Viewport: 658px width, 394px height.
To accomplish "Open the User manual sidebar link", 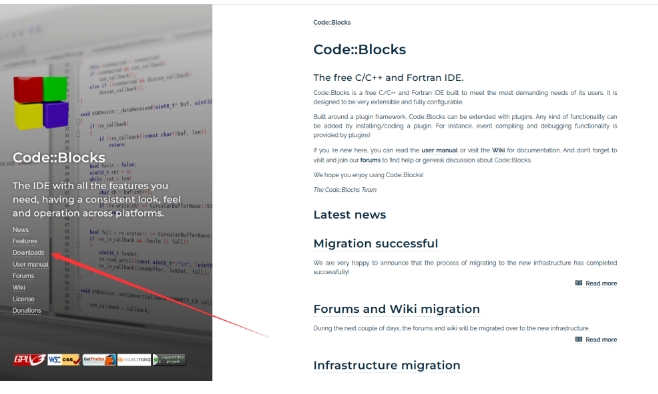I will pyautogui.click(x=30, y=264).
